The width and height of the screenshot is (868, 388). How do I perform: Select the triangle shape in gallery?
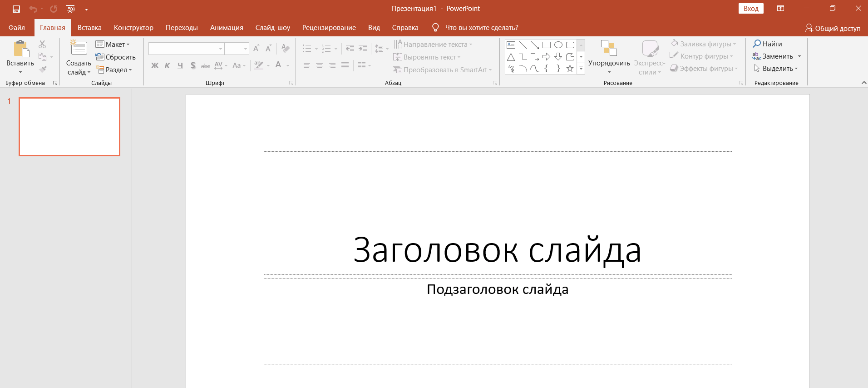(x=511, y=57)
